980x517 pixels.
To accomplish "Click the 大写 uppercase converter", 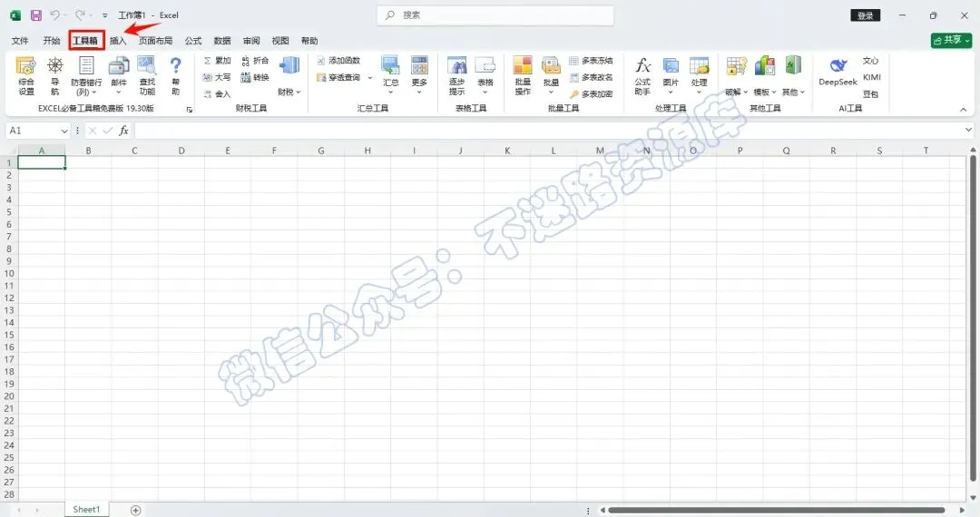I will (x=217, y=77).
